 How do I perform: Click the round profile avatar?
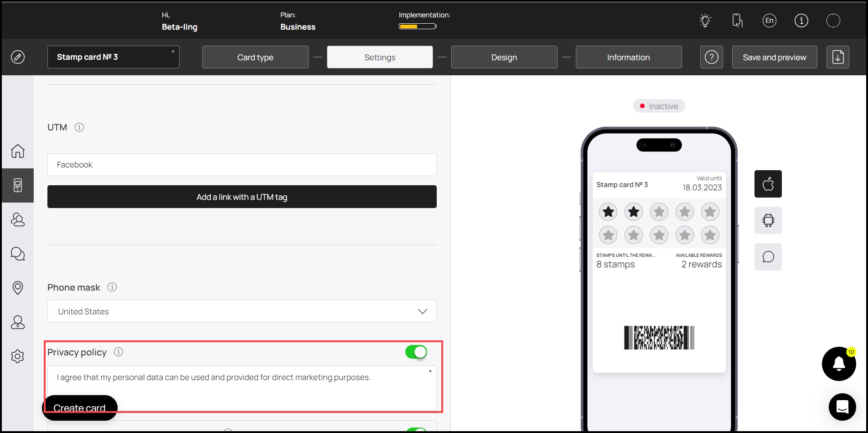(x=833, y=21)
